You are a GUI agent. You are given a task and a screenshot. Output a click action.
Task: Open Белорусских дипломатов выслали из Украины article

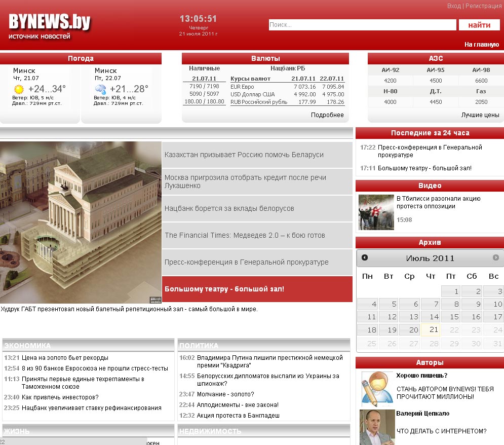click(268, 380)
